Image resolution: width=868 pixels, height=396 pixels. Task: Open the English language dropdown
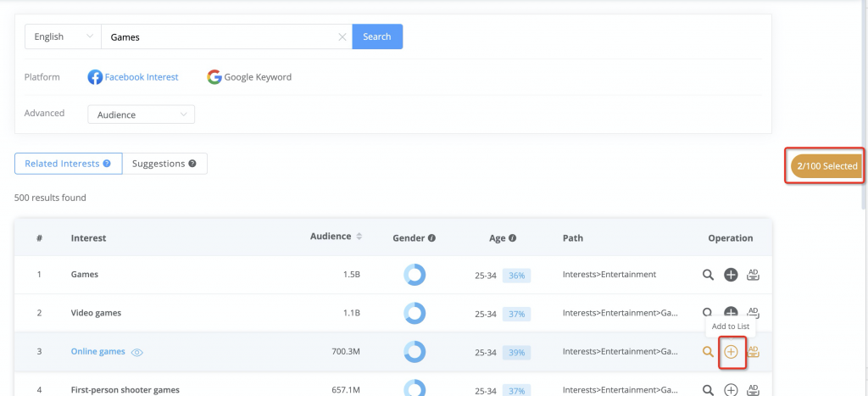coord(63,36)
